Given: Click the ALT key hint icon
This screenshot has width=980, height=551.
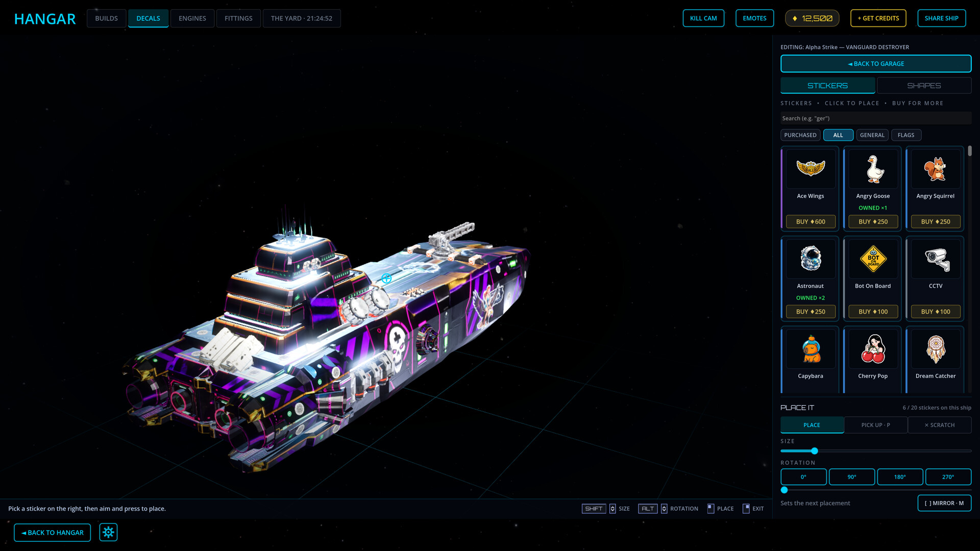Looking at the screenshot, I should pos(647,509).
